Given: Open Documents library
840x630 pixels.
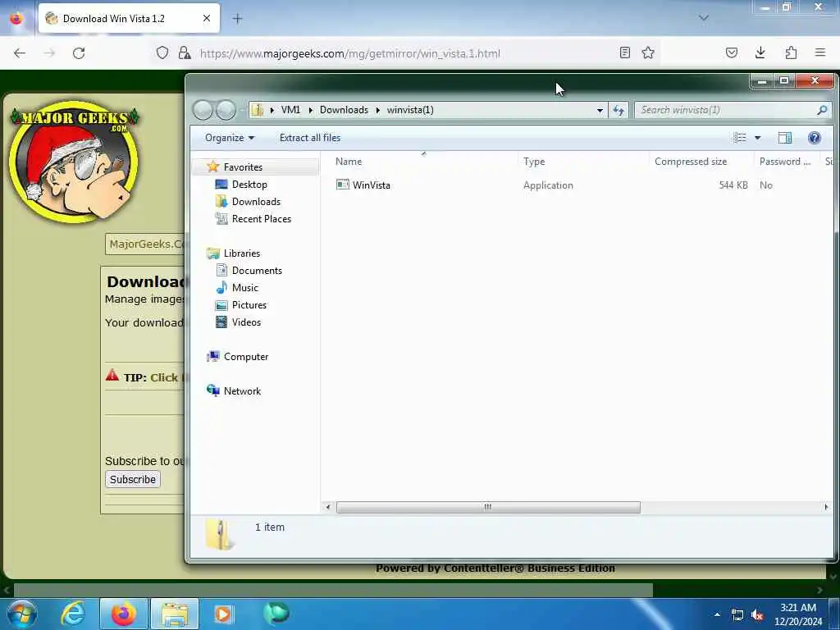Looking at the screenshot, I should [x=257, y=271].
